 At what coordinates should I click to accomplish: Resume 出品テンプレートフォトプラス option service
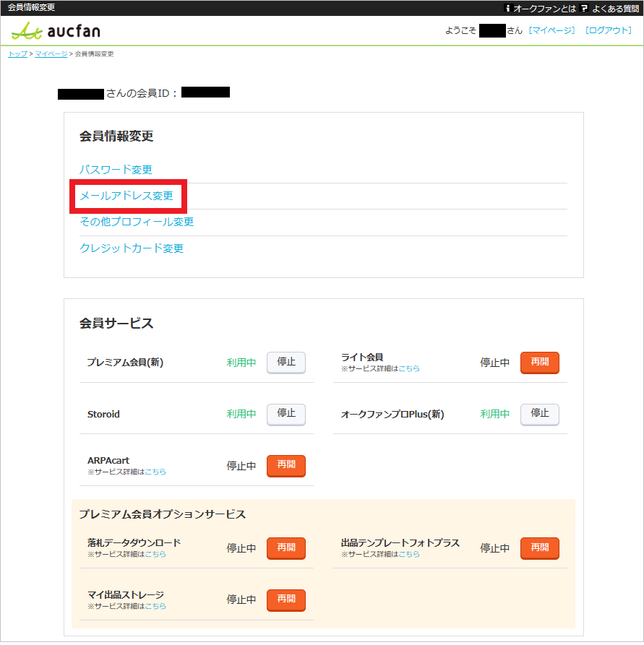(x=539, y=548)
